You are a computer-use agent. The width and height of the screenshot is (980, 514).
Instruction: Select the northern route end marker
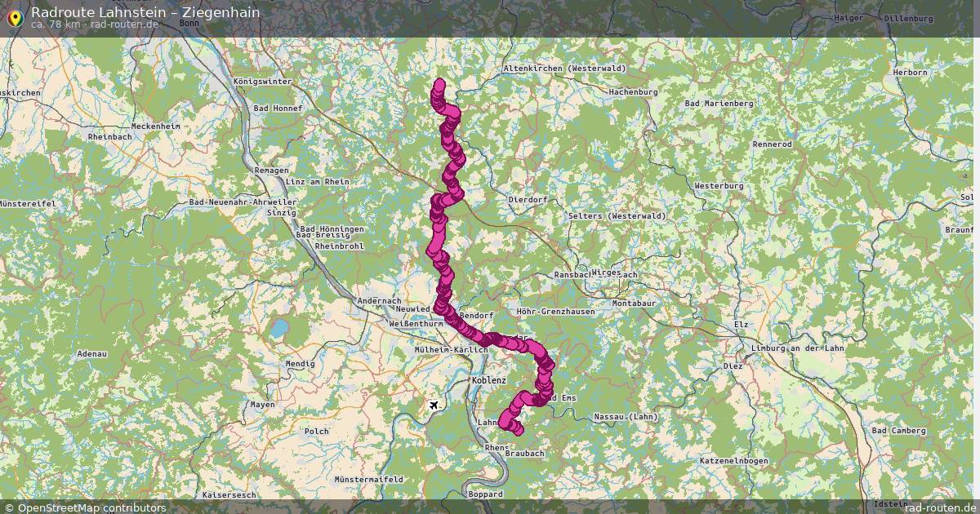(440, 83)
